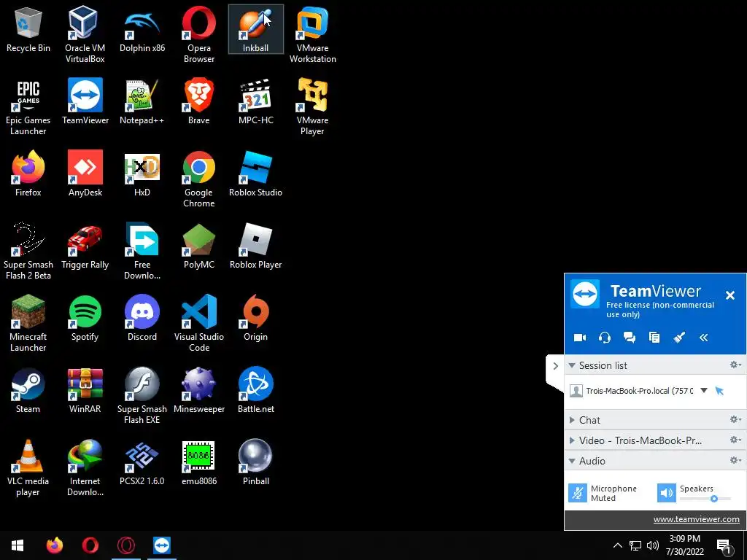This screenshot has width=747, height=560.
Task: Click the TeamViewer headset audio icon
Action: [605, 338]
